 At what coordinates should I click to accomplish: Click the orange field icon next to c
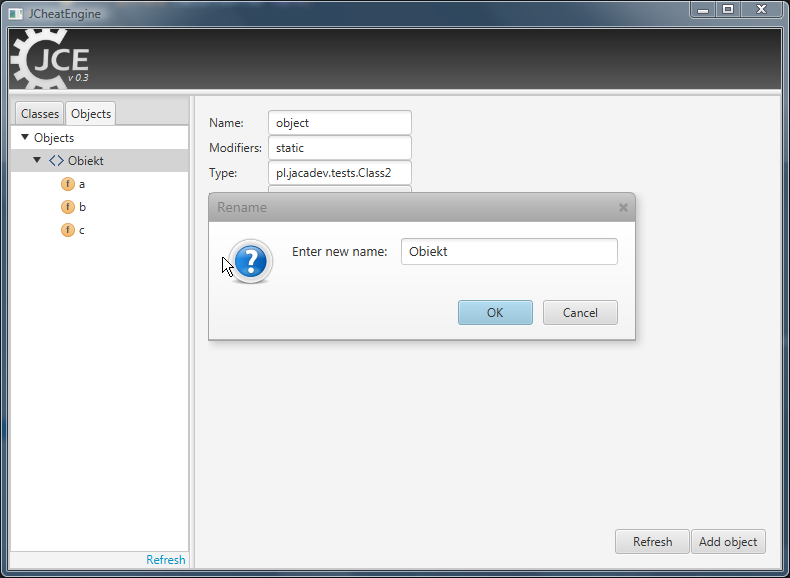click(68, 230)
